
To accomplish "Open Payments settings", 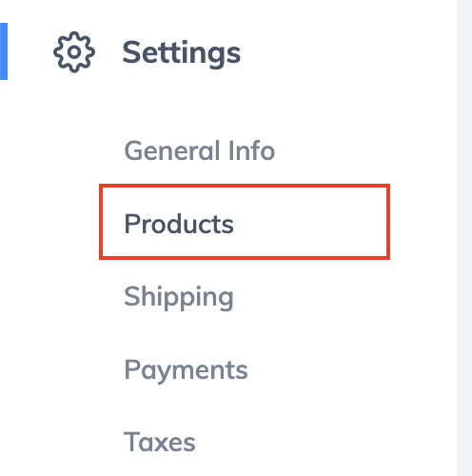I will (186, 370).
